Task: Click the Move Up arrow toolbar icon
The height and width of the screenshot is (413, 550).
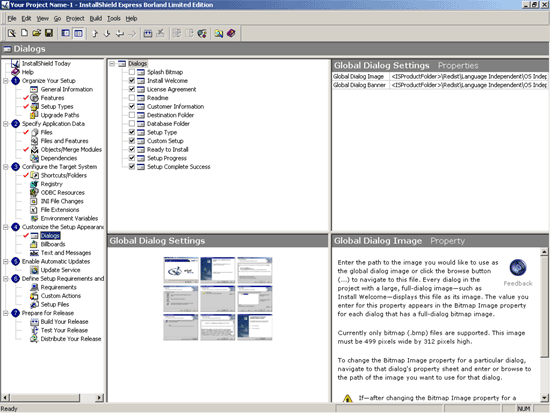Action: click(95, 33)
